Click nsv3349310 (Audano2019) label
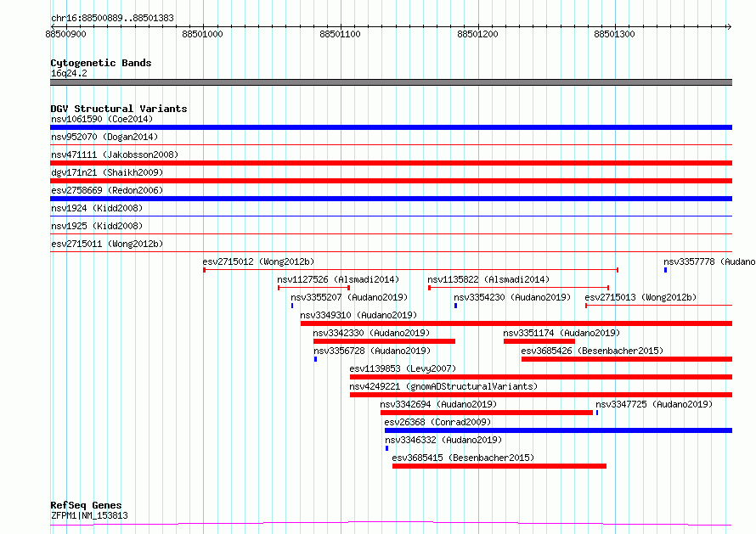Image resolution: width=756 pixels, height=534 pixels. (x=358, y=315)
